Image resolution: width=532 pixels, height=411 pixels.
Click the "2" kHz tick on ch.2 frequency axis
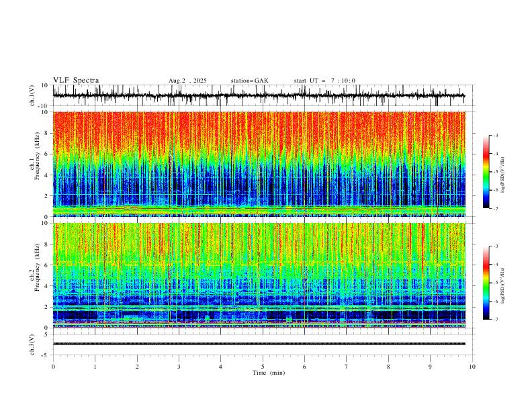47,307
